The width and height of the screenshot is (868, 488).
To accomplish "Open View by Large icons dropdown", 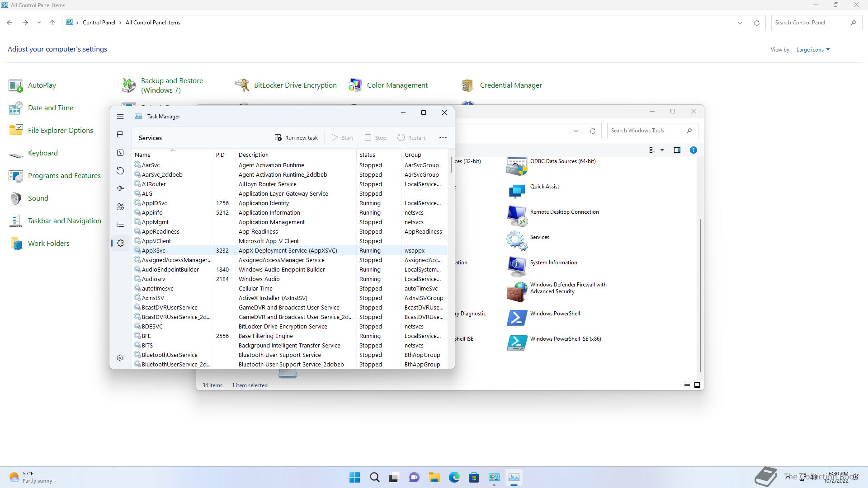I will click(813, 50).
